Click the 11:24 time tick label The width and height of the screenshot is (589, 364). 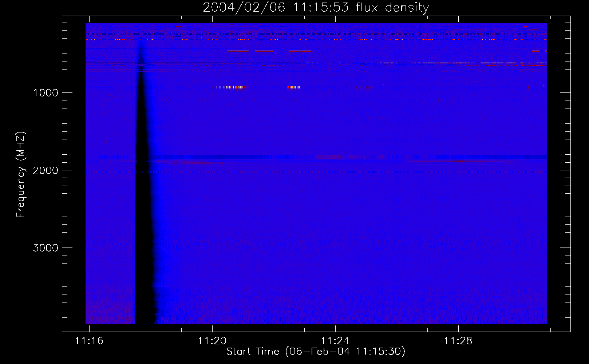click(335, 341)
